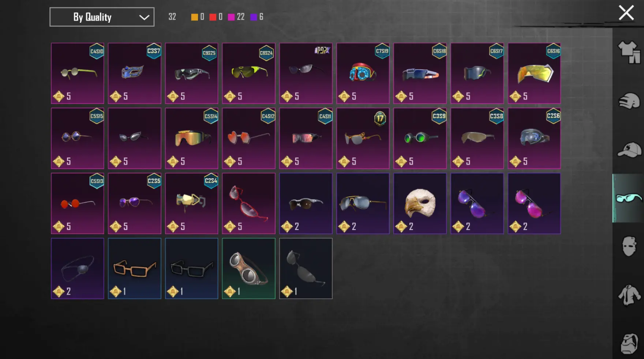Select the C4S10 round yellow glasses
The image size is (644, 359).
78,73
